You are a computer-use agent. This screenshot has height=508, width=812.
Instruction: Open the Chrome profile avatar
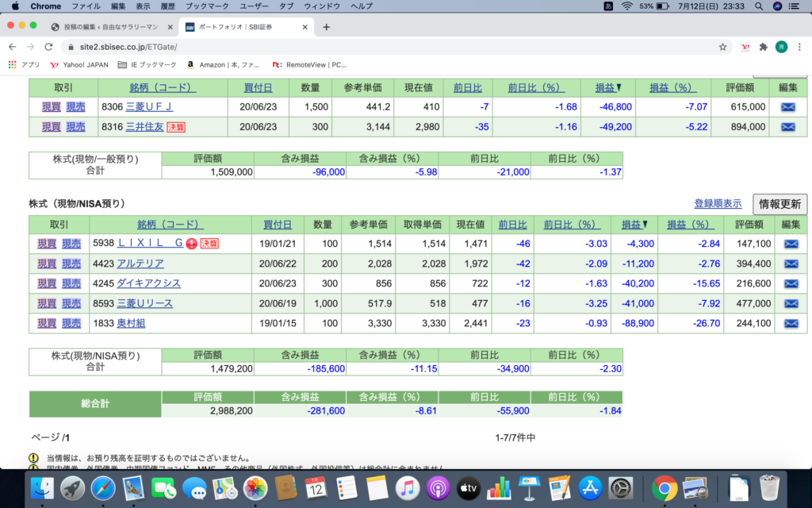(781, 47)
